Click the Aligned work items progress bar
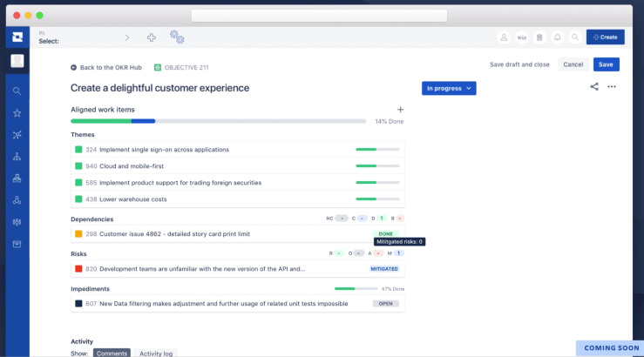 [x=218, y=121]
